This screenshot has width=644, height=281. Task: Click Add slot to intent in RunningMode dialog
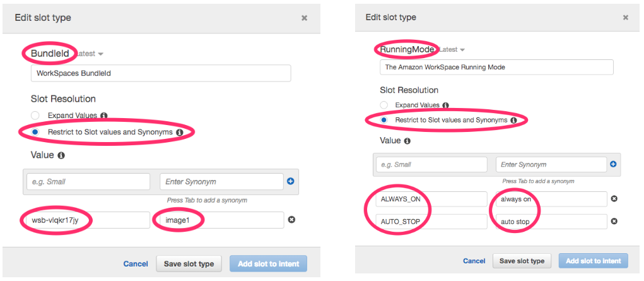(x=594, y=261)
